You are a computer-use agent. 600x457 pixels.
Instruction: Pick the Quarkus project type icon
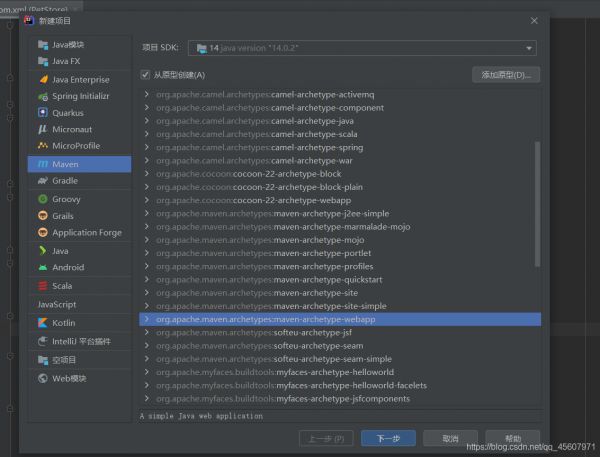(43, 113)
